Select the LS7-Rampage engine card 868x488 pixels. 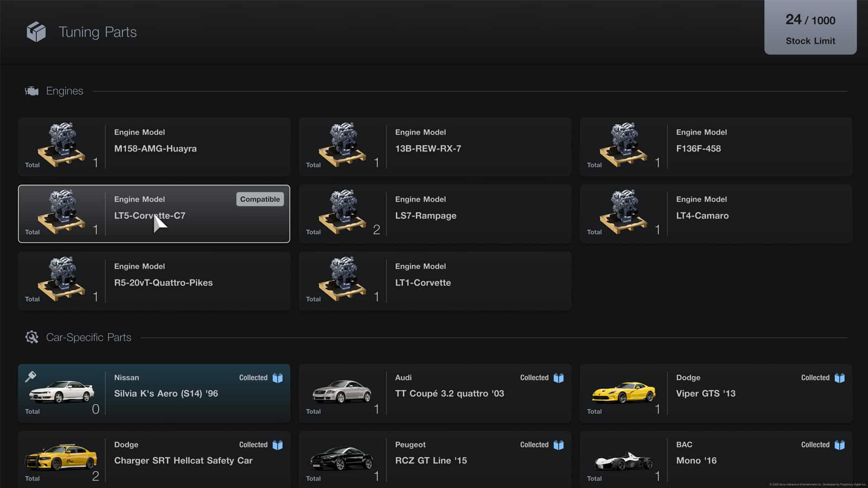coord(434,214)
